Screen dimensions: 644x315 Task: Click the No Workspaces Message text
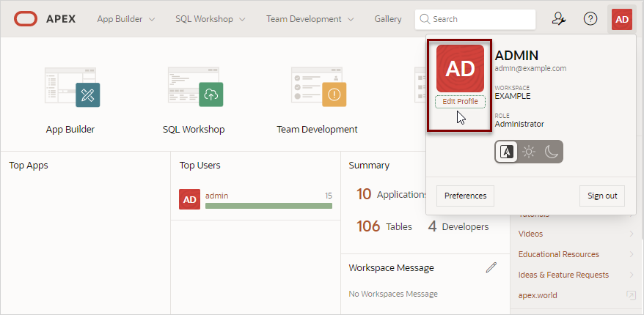(x=393, y=294)
